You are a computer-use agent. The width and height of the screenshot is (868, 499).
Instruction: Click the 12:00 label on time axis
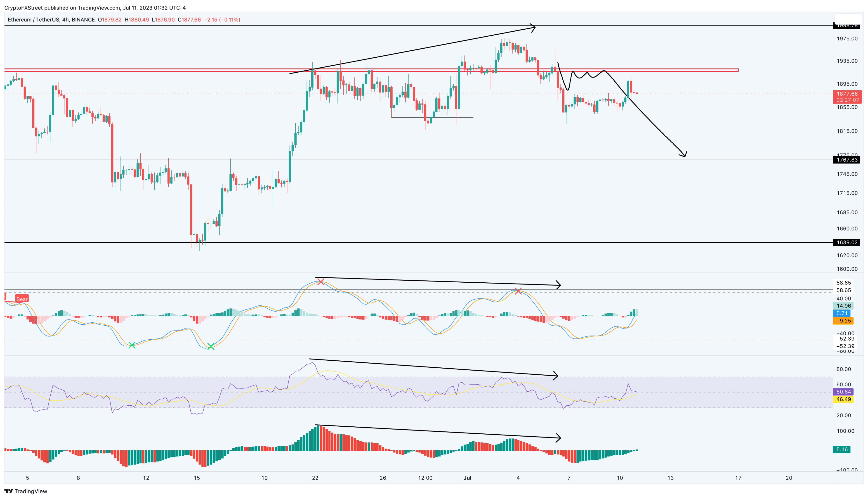click(425, 478)
